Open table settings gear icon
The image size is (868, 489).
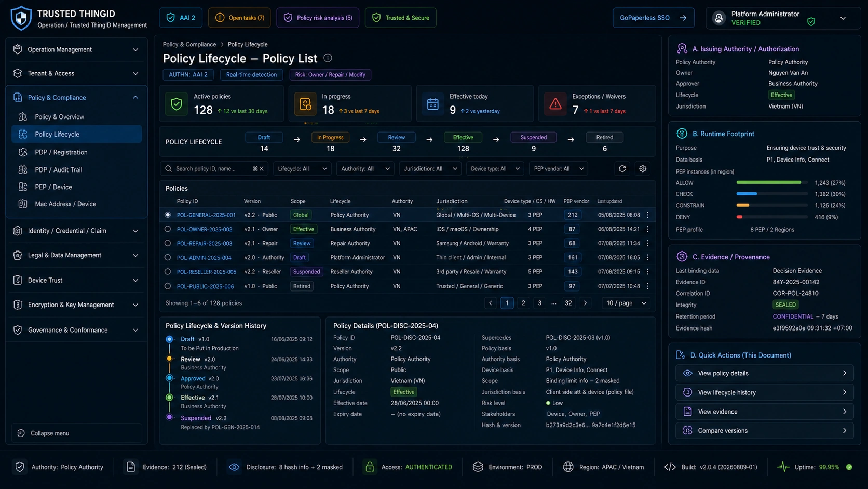643,169
